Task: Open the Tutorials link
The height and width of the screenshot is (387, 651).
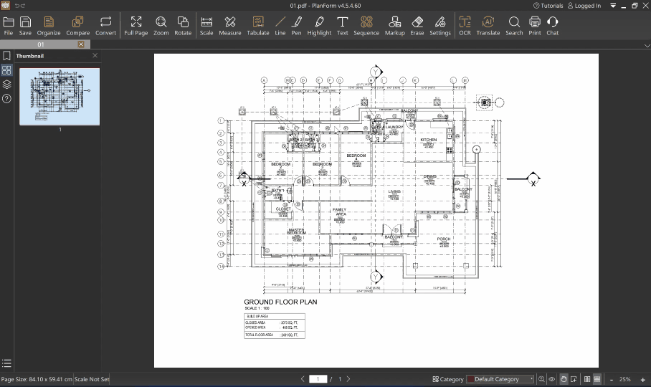Action: pyautogui.click(x=548, y=6)
